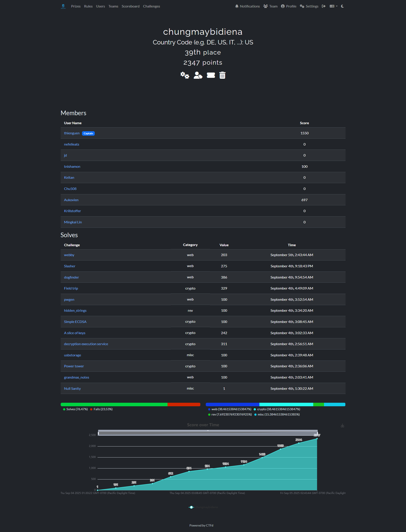Click the blue web category bar segment
406x532 pixels.
(x=233, y=404)
